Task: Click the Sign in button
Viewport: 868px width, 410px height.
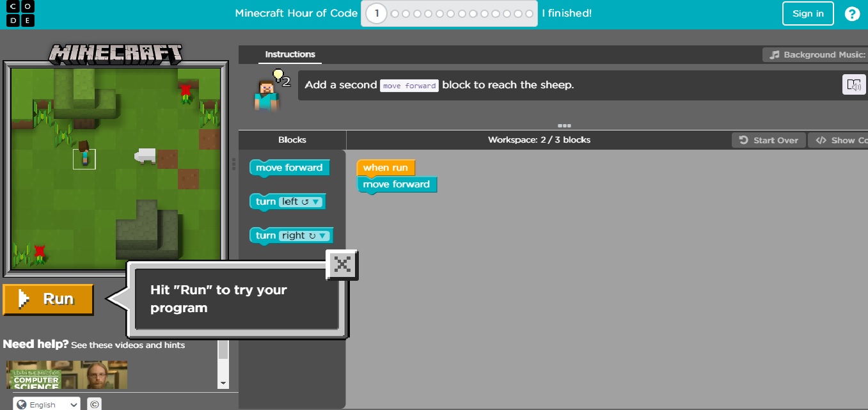Action: 808,13
